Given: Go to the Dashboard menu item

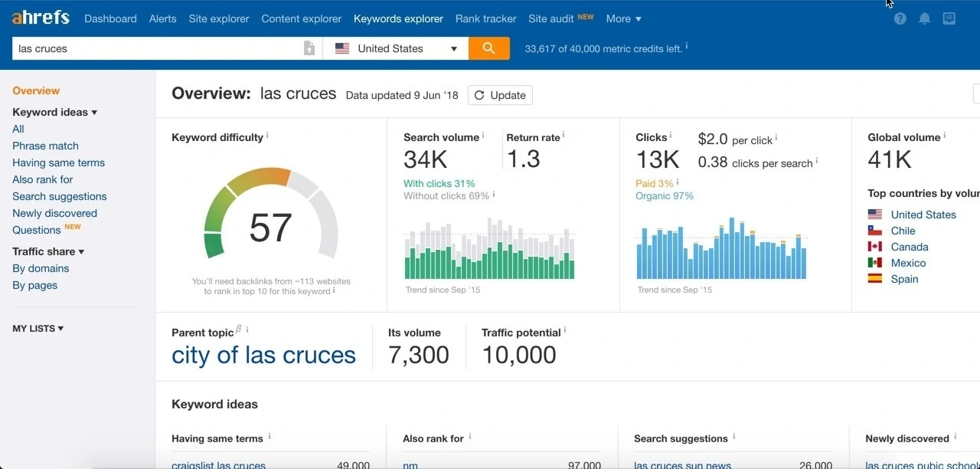Looking at the screenshot, I should 110,18.
